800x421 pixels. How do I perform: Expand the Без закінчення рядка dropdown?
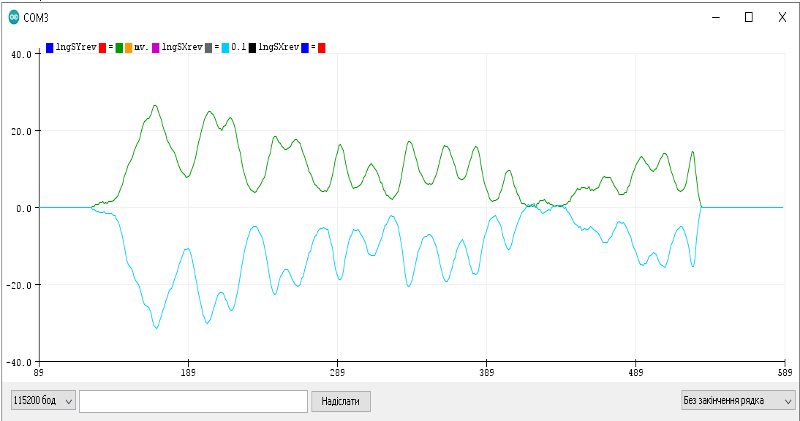click(x=737, y=400)
